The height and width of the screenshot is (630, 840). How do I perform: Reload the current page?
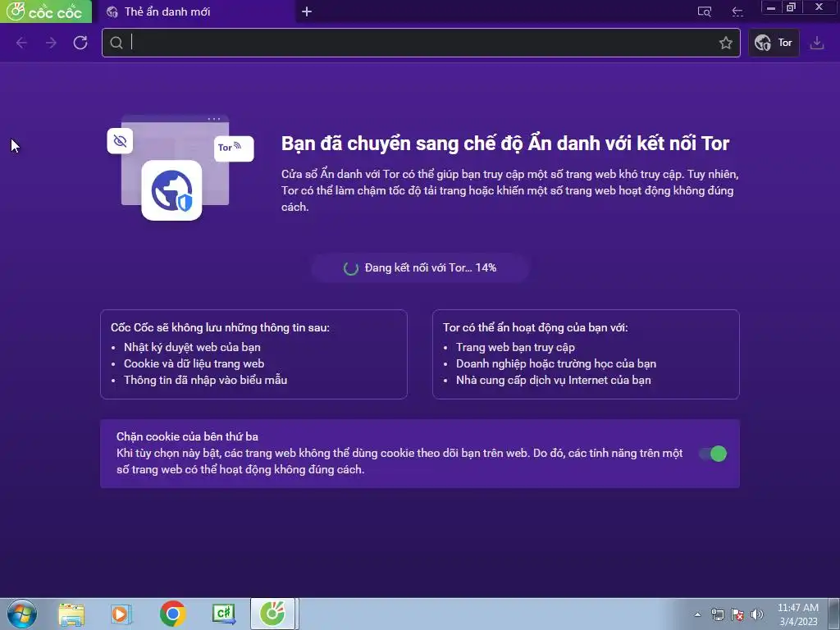point(80,43)
